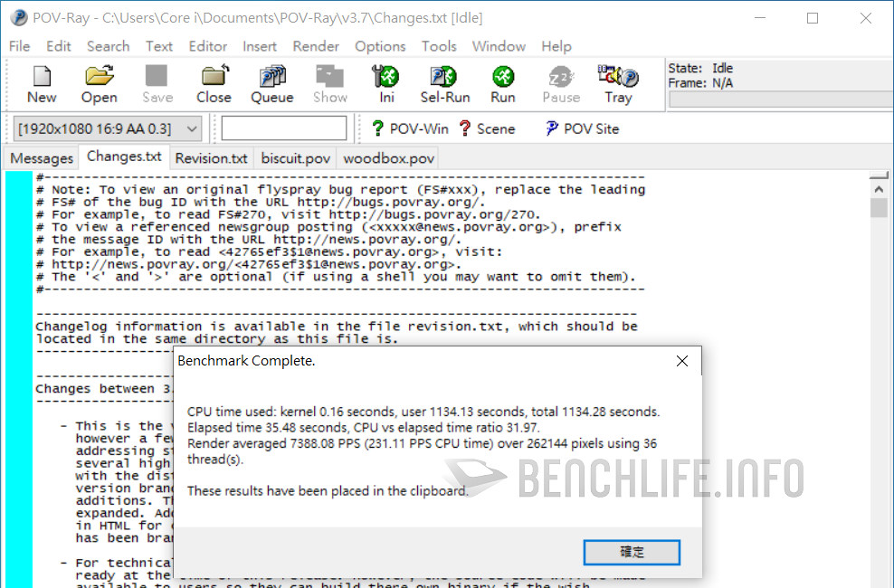Click the Sel-Run toolbar icon

point(444,84)
